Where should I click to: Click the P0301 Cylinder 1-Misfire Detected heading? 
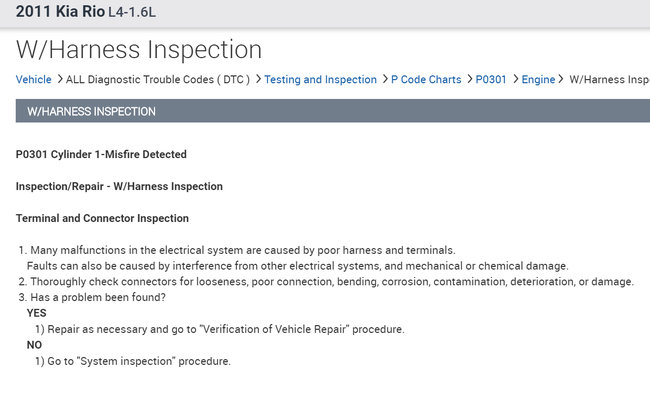[x=101, y=154]
